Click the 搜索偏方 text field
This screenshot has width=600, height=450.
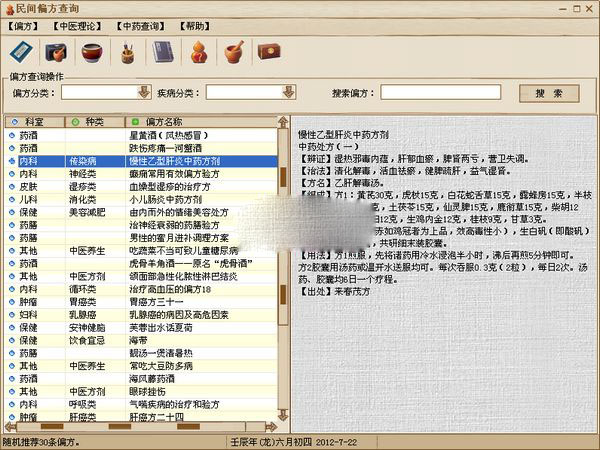440,93
